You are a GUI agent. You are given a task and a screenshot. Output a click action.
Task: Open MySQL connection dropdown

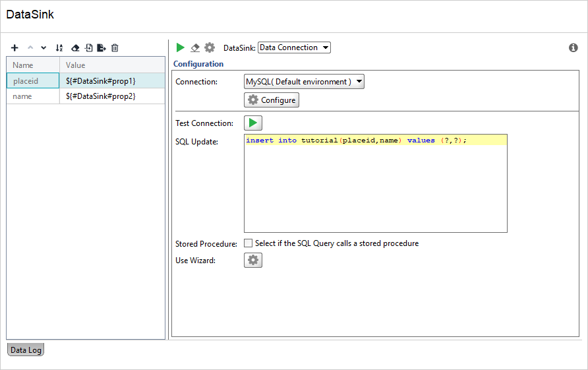tap(304, 81)
